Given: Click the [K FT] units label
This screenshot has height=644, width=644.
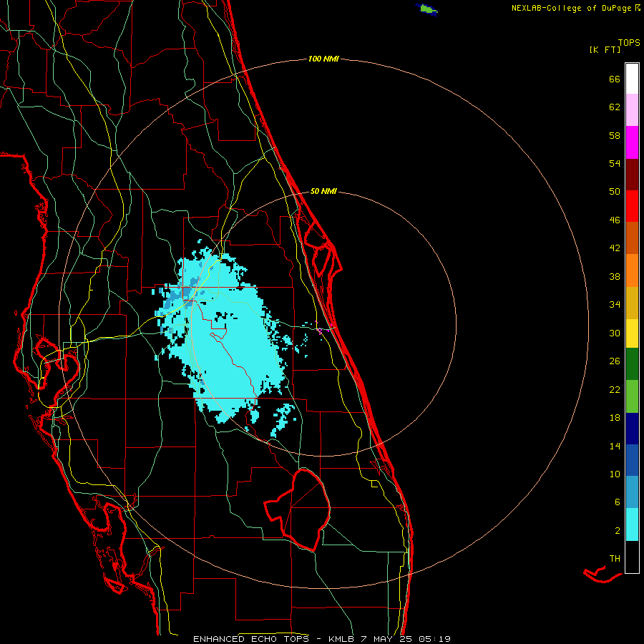Looking at the screenshot, I should pos(605,49).
